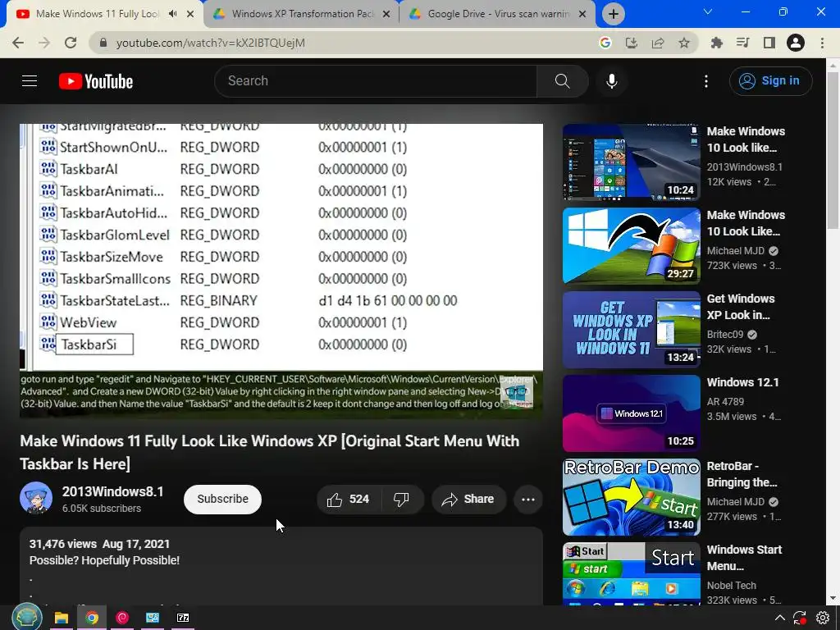Screen dimensions: 840x630
Task: Open YouTube settings three-dot menu
Action: [706, 81]
